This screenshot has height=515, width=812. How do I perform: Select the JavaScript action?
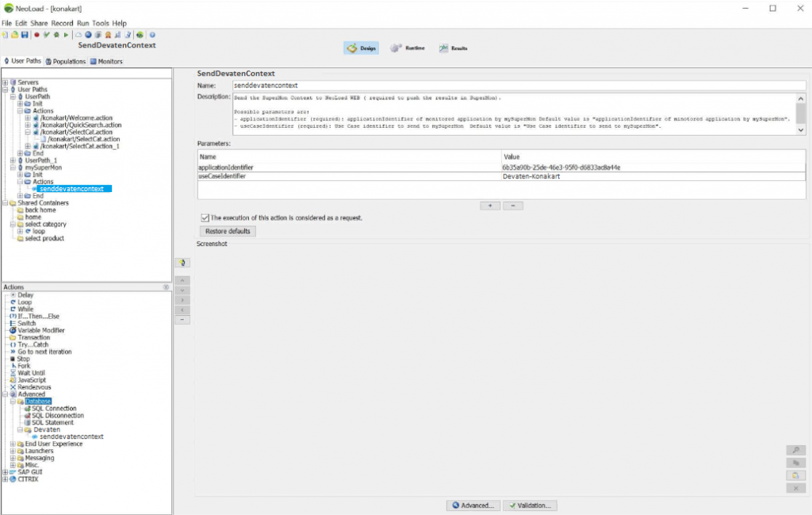tap(32, 380)
